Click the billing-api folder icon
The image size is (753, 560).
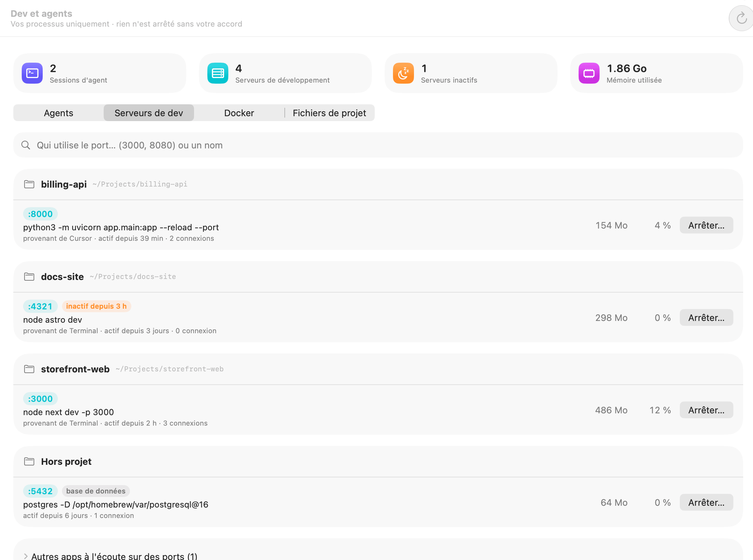[29, 184]
